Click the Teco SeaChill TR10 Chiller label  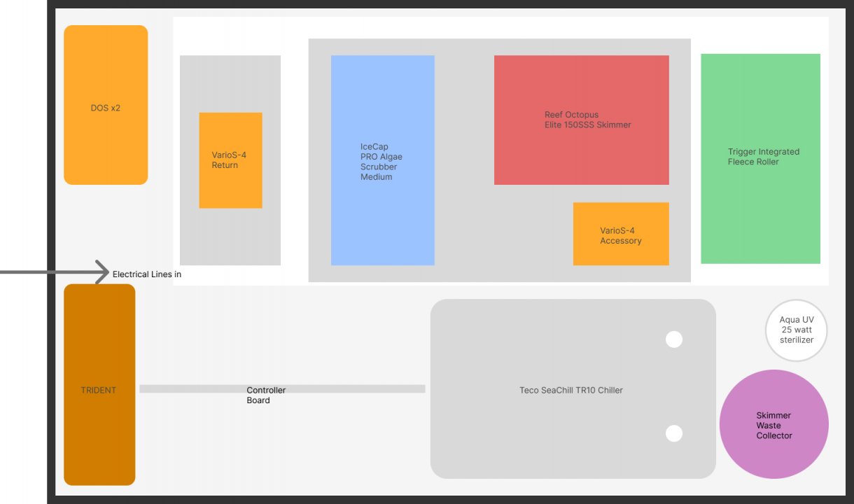click(x=570, y=390)
